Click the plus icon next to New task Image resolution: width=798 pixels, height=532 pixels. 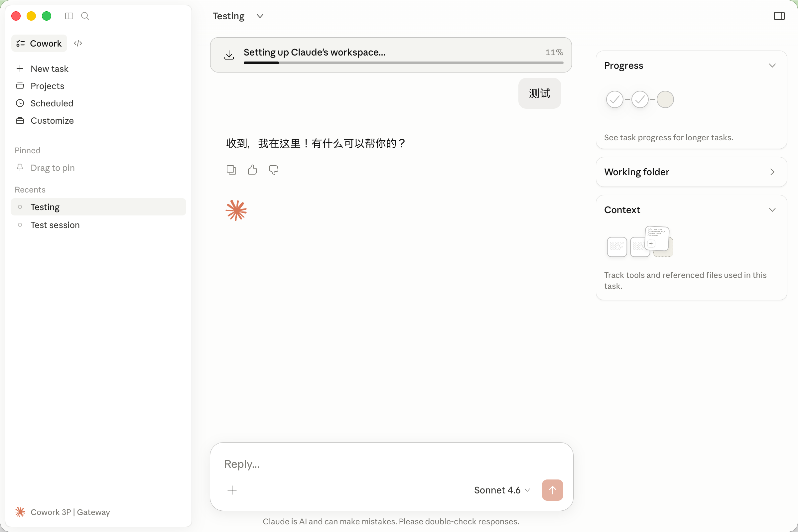point(20,68)
